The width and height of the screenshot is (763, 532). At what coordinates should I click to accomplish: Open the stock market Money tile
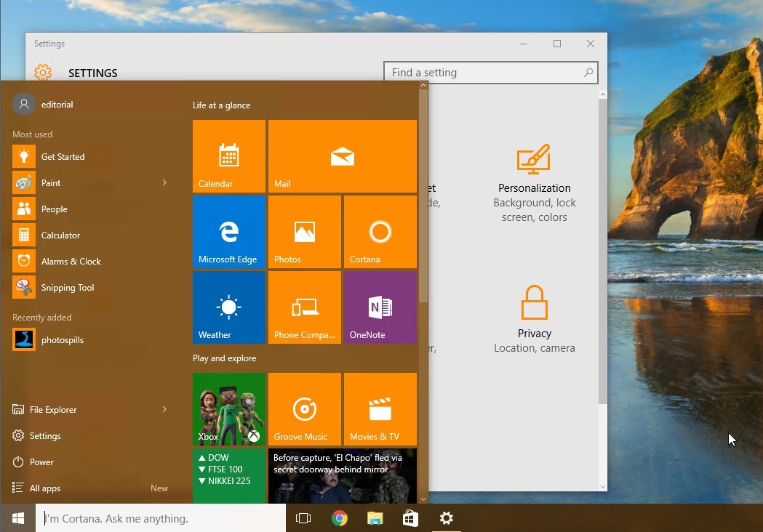click(x=229, y=476)
